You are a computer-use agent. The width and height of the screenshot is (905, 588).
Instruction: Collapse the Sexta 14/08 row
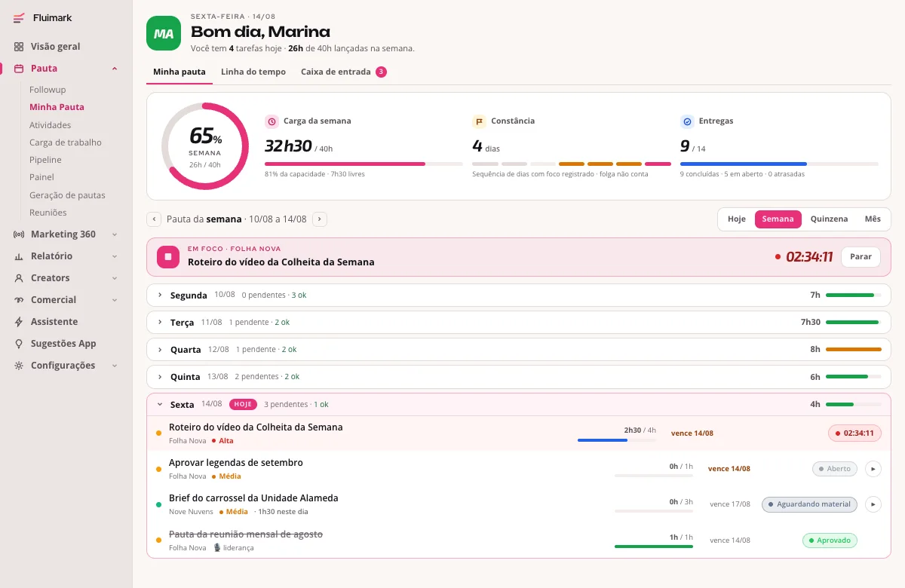(518, 405)
